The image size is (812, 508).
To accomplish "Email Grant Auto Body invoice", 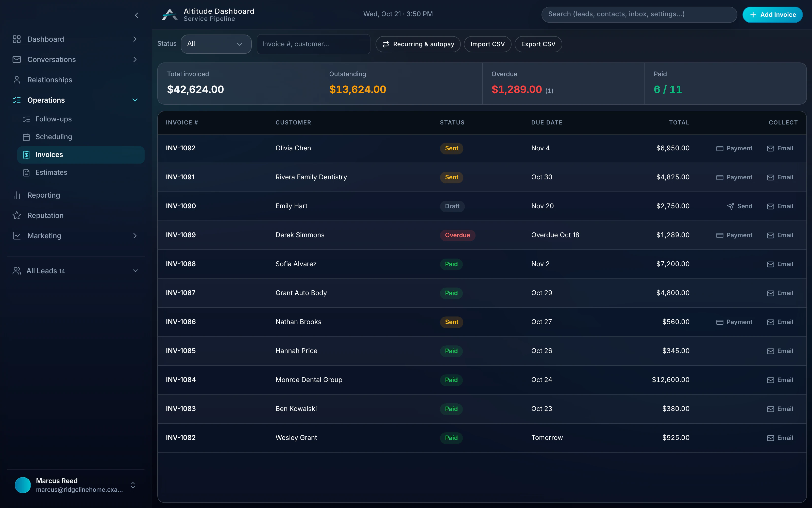I will [x=780, y=293].
